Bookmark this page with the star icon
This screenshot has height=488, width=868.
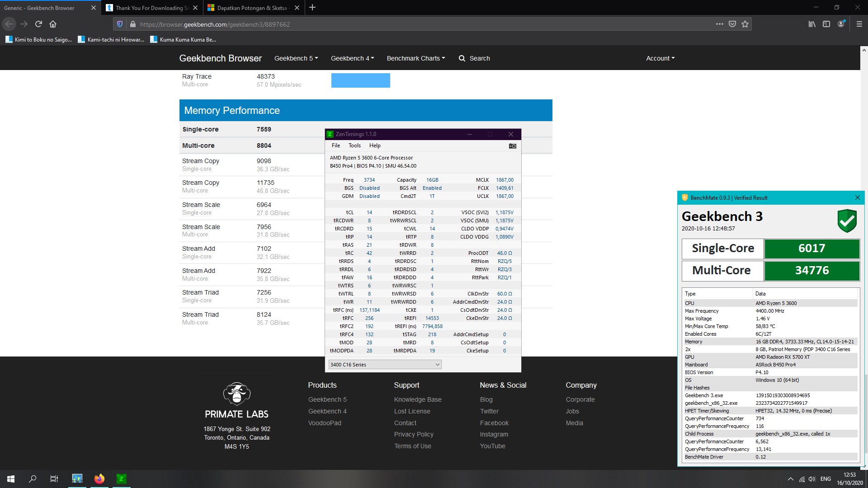click(745, 24)
